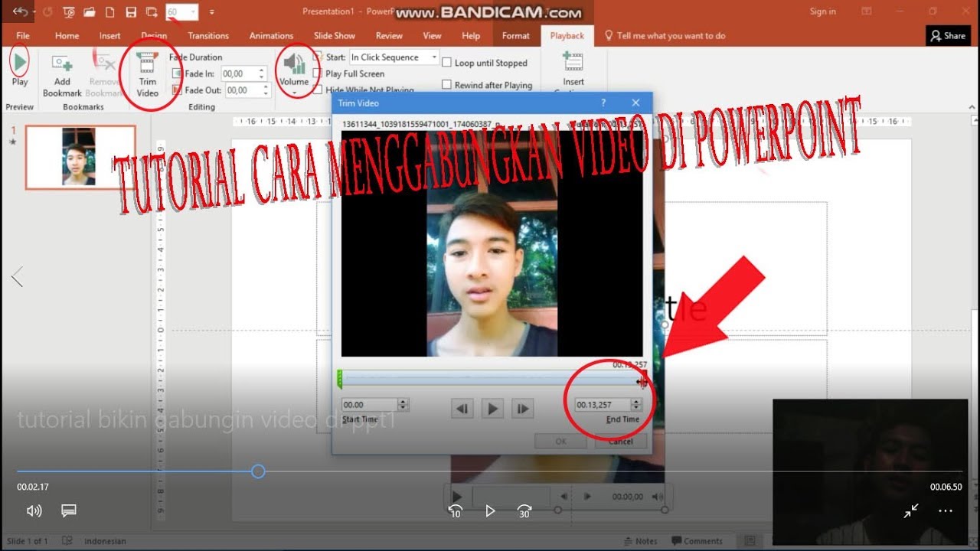Click the Volume speaker icon
Screen dimensions: 980x551
tap(294, 63)
